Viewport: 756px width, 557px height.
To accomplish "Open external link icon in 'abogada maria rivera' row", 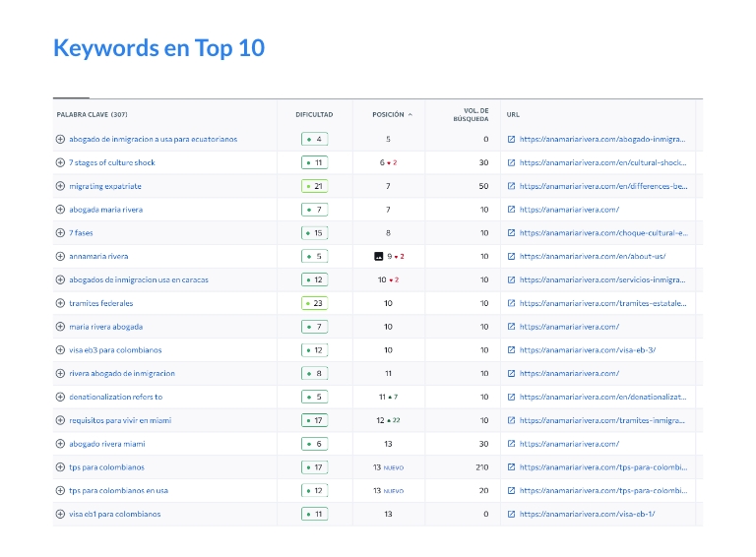I will point(511,210).
